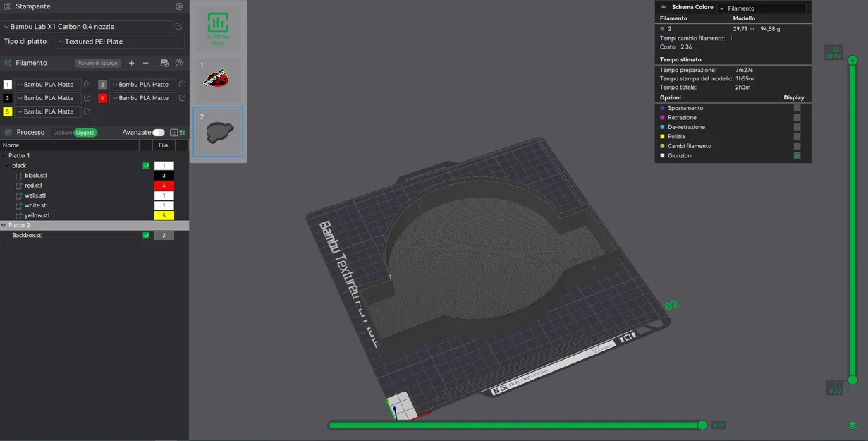Screen dimensions: 868x441
Task: Remove a filament with the minus icon
Action: [145, 63]
